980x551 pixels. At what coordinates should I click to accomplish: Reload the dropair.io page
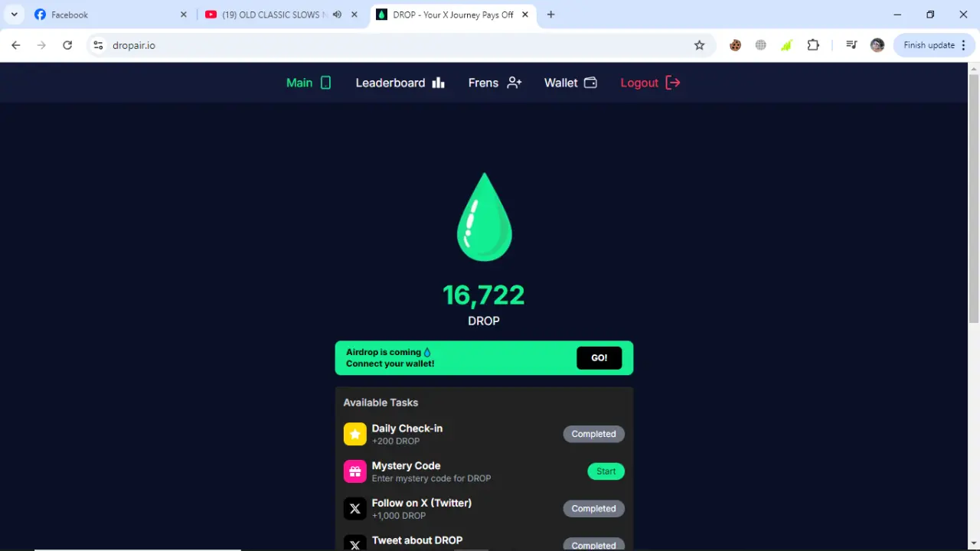pos(67,45)
